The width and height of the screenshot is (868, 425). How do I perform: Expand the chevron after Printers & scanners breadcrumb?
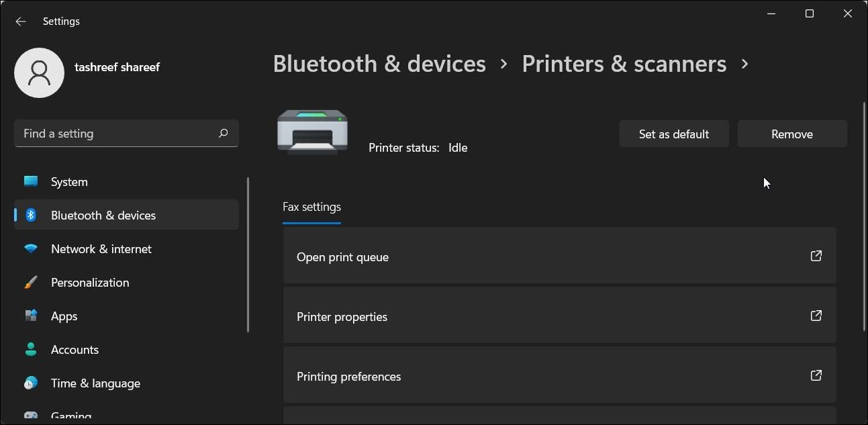pyautogui.click(x=745, y=64)
